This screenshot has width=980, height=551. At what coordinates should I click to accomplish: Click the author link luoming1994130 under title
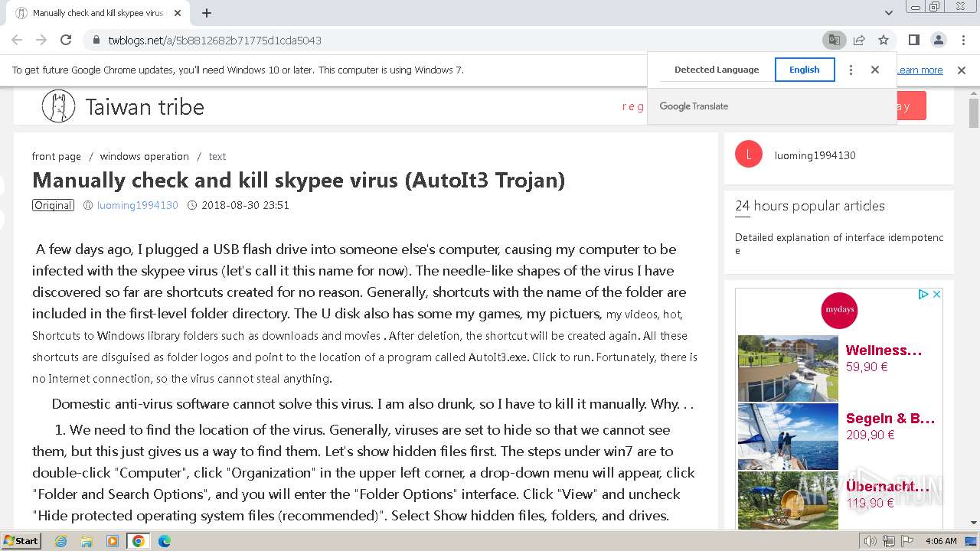pos(137,205)
